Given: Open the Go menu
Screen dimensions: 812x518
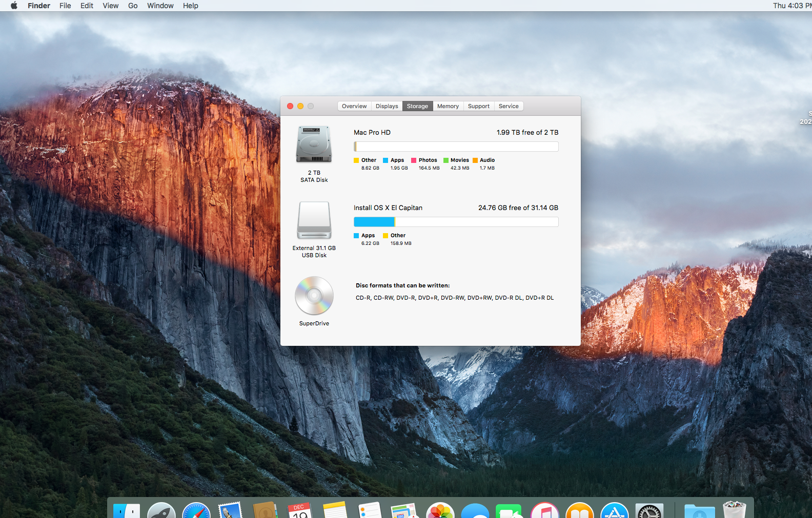Looking at the screenshot, I should coord(133,6).
